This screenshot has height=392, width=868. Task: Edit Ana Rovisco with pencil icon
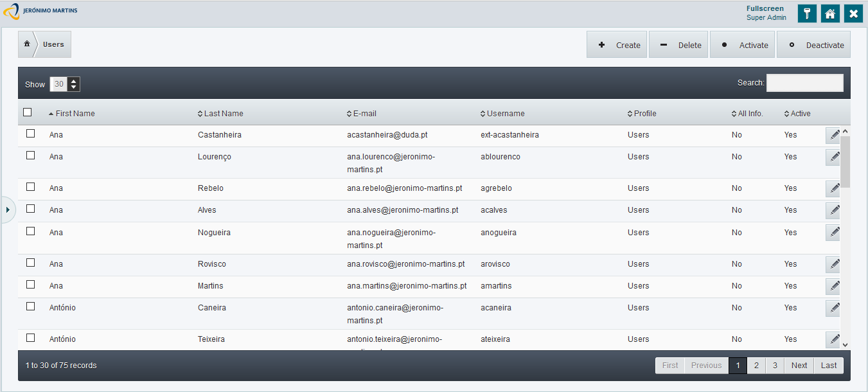(x=833, y=264)
